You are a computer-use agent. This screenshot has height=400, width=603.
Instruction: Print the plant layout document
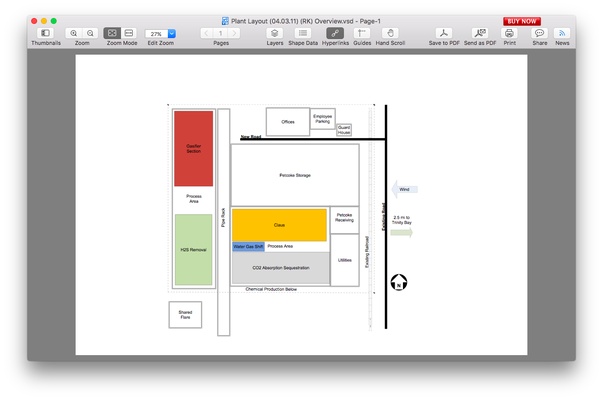click(x=509, y=34)
